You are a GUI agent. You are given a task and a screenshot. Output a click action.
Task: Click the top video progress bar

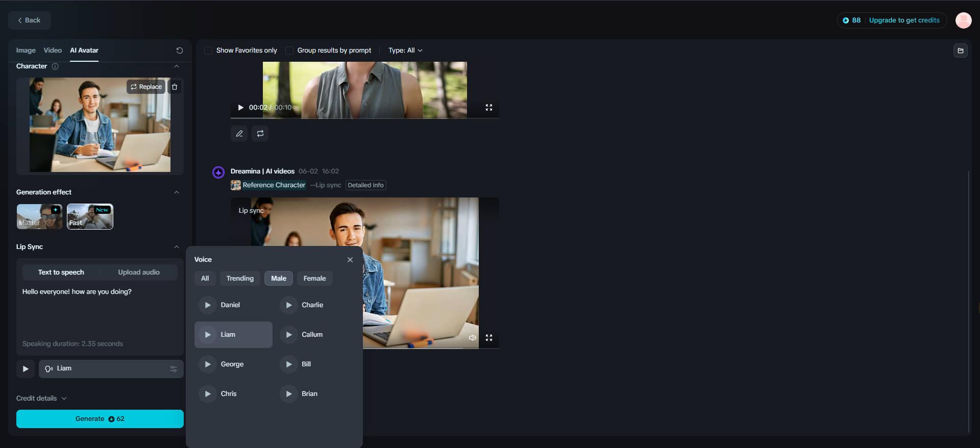[x=365, y=118]
